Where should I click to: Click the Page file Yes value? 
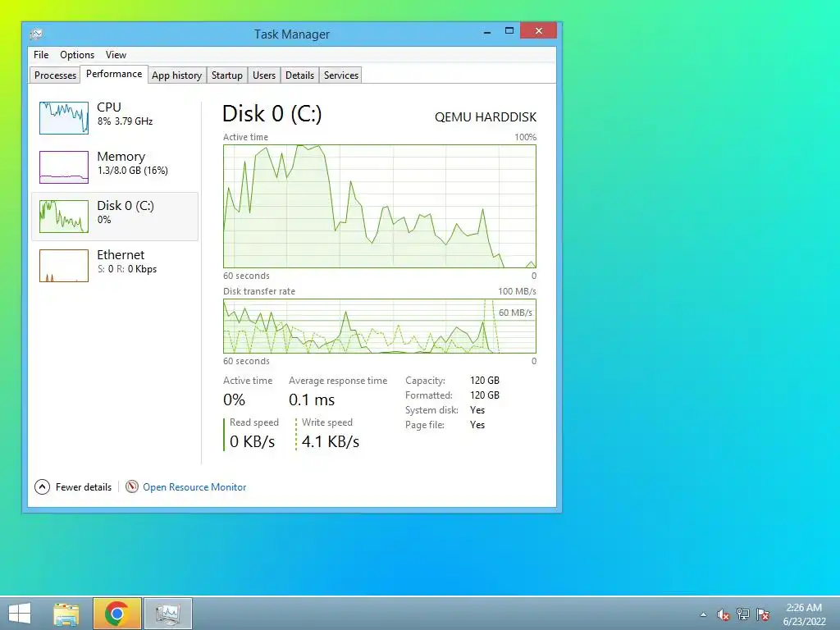[x=477, y=425]
